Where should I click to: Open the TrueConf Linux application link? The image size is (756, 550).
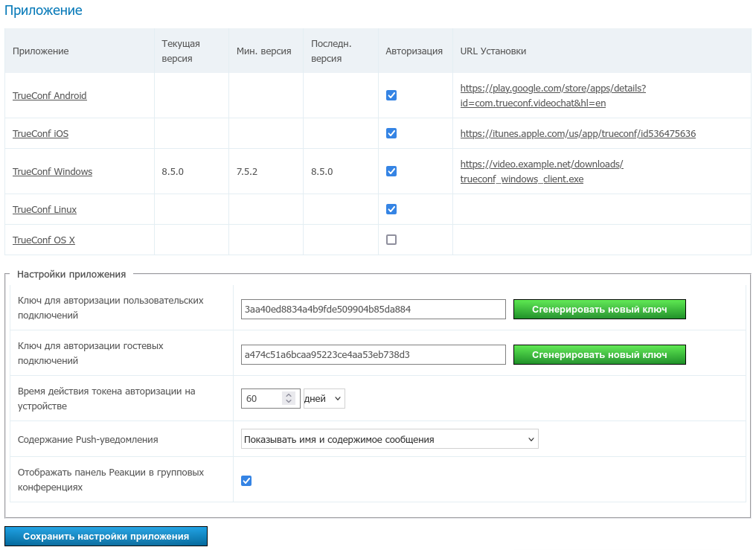tap(45, 210)
